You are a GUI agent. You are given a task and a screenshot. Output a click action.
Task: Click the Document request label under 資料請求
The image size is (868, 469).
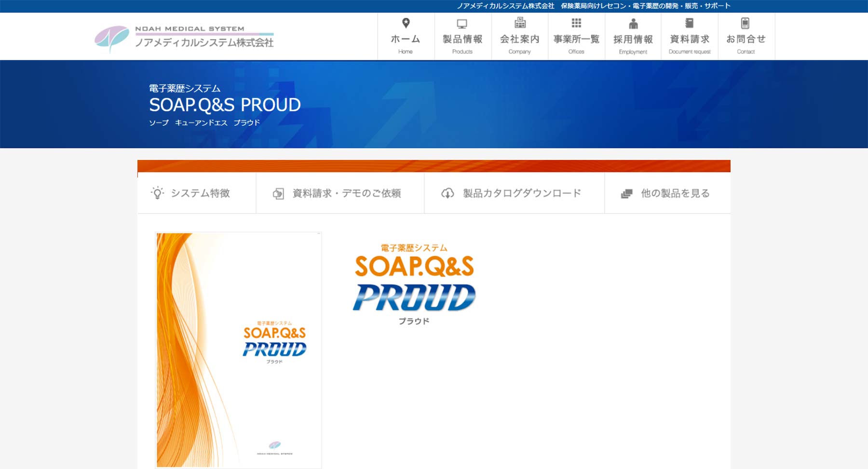click(x=690, y=52)
